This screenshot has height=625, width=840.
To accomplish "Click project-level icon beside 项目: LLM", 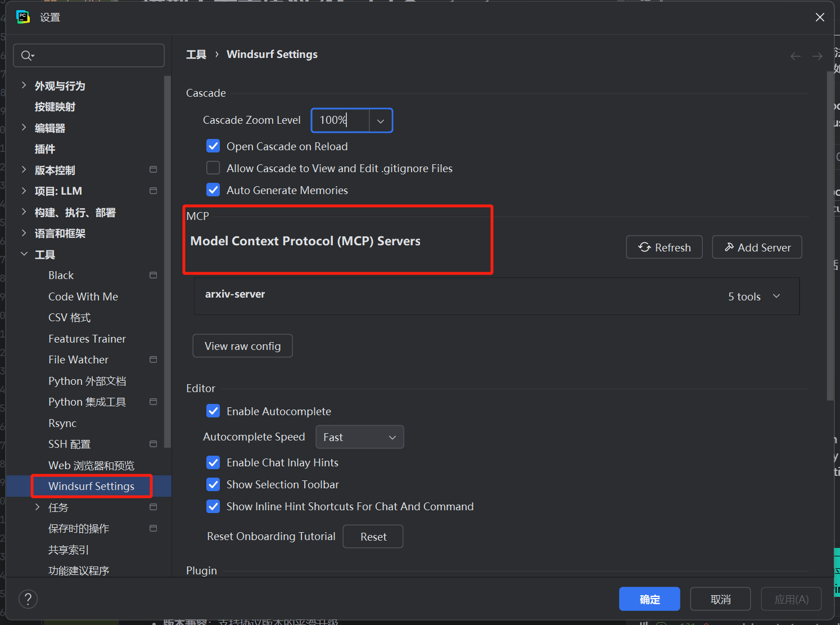I will 153,191.
